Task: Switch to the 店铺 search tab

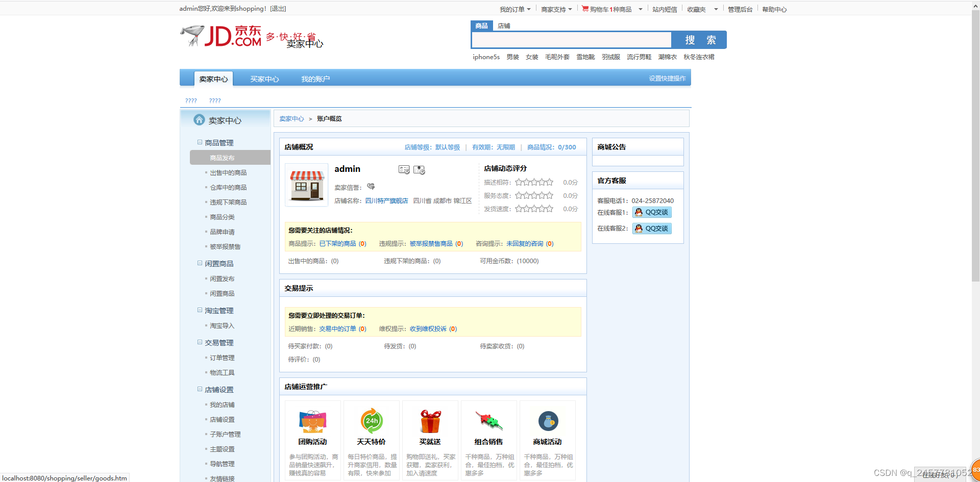Action: tap(504, 26)
